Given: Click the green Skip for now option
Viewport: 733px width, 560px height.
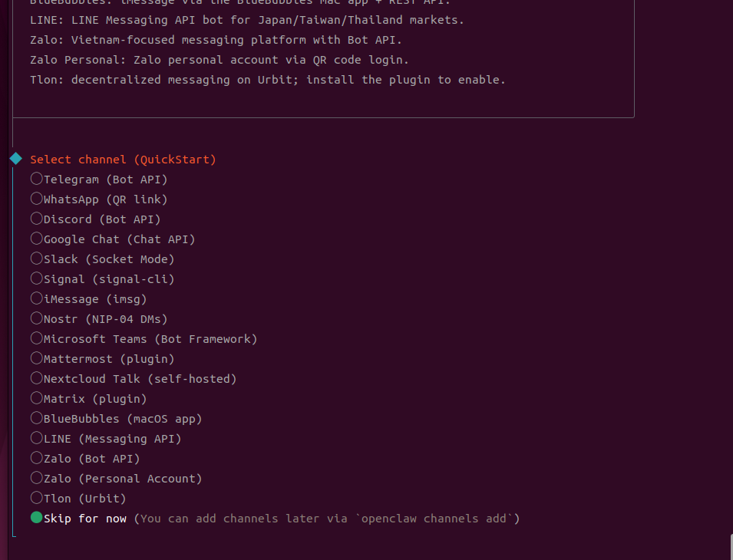Looking at the screenshot, I should (37, 518).
